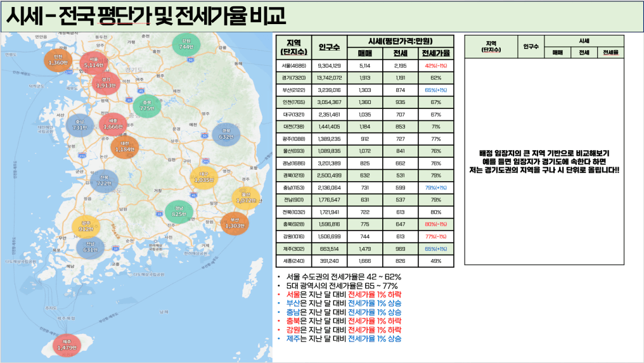Click the 충북(928) table cell
Screen dimensions: 644x363
click(x=293, y=224)
